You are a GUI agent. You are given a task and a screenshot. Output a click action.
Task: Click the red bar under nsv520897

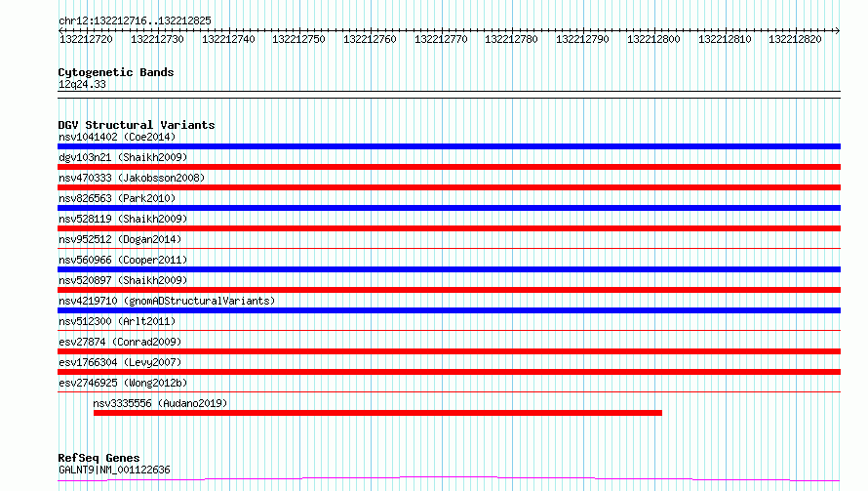pyautogui.click(x=449, y=290)
